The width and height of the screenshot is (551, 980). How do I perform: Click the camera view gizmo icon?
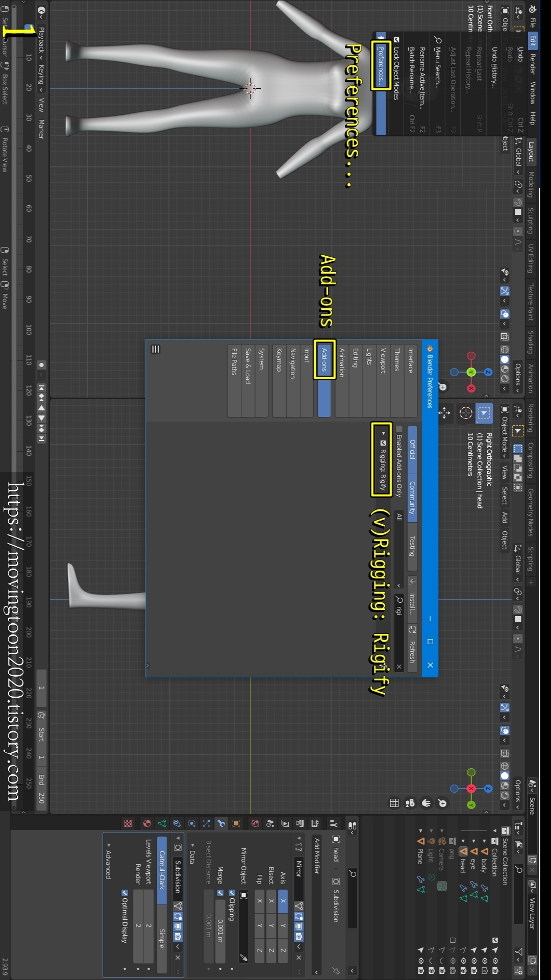pos(410,803)
